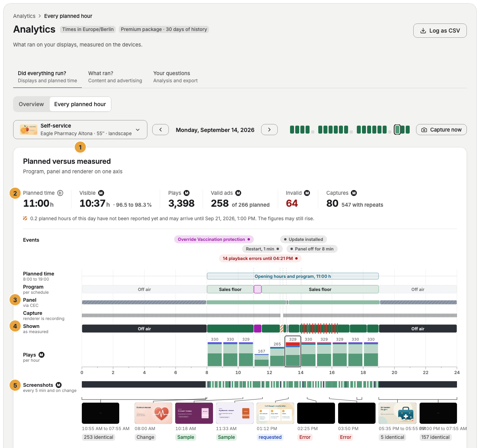Open the Self-service display selector dropdown
The height and width of the screenshot is (448, 480).
click(x=80, y=130)
